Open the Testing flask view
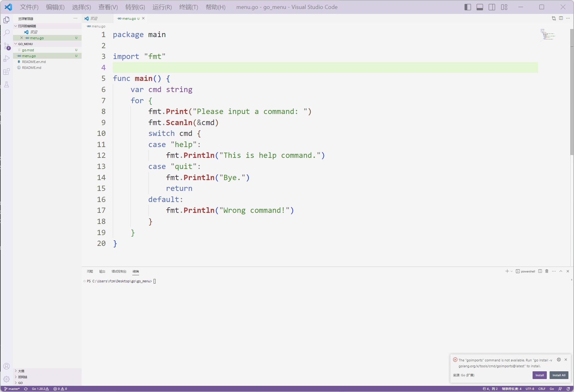 pyautogui.click(x=6, y=85)
